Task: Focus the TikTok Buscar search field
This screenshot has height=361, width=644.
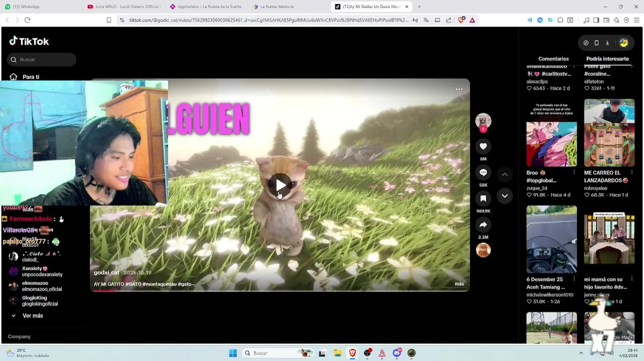Action: coord(42,60)
